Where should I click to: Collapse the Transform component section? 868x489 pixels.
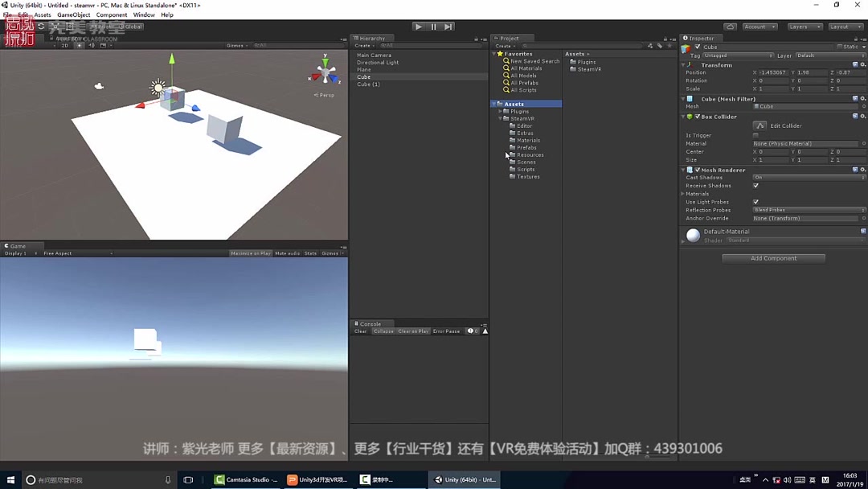[684, 65]
